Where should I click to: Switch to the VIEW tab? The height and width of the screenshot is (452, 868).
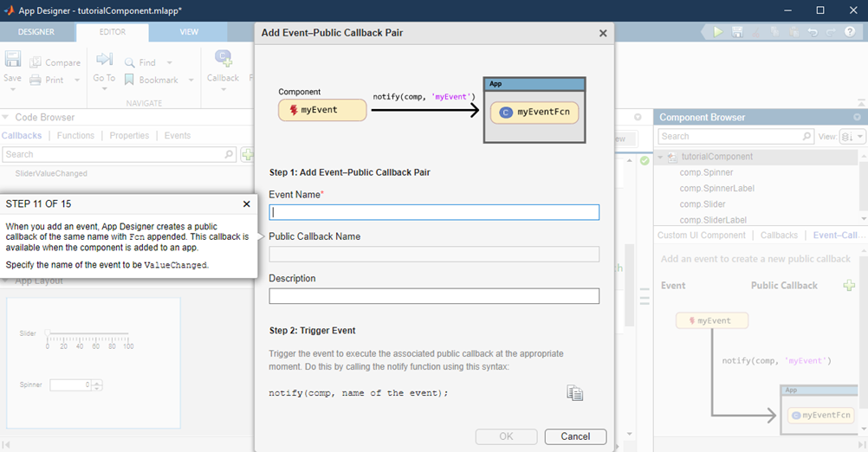pyautogui.click(x=189, y=32)
